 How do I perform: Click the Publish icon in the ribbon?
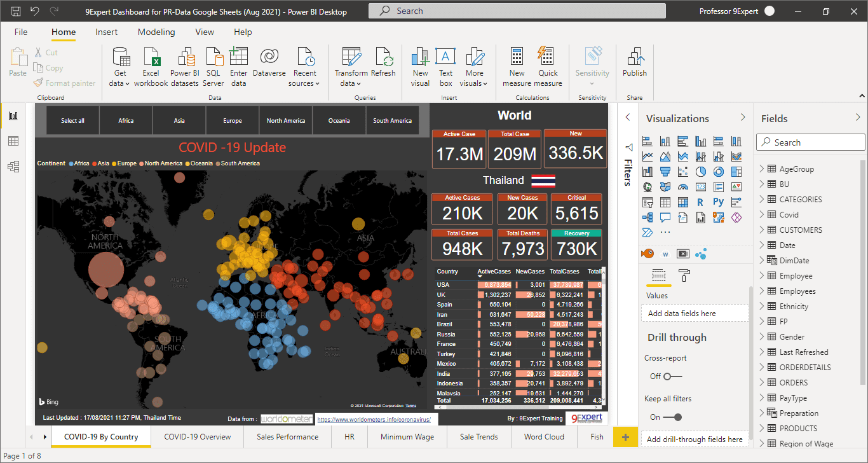634,57
